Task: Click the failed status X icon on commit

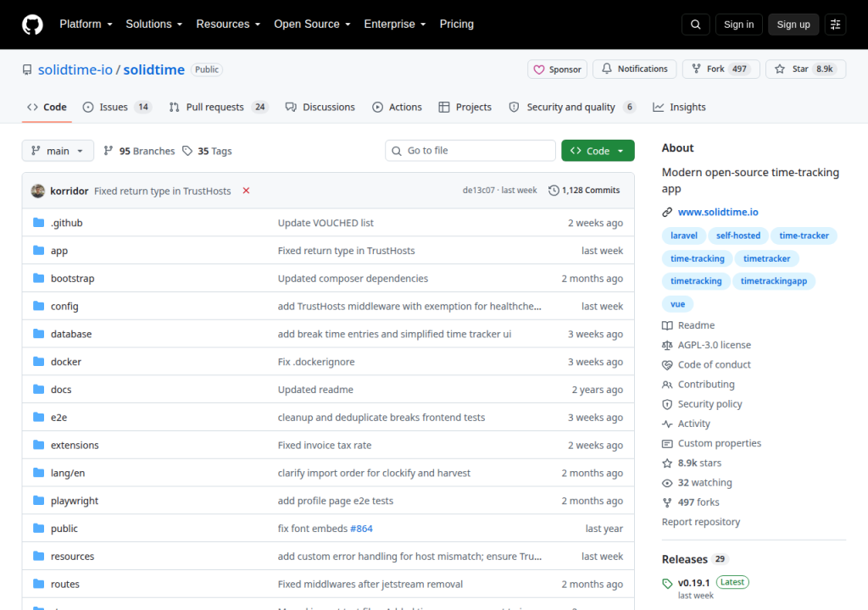Action: (246, 191)
